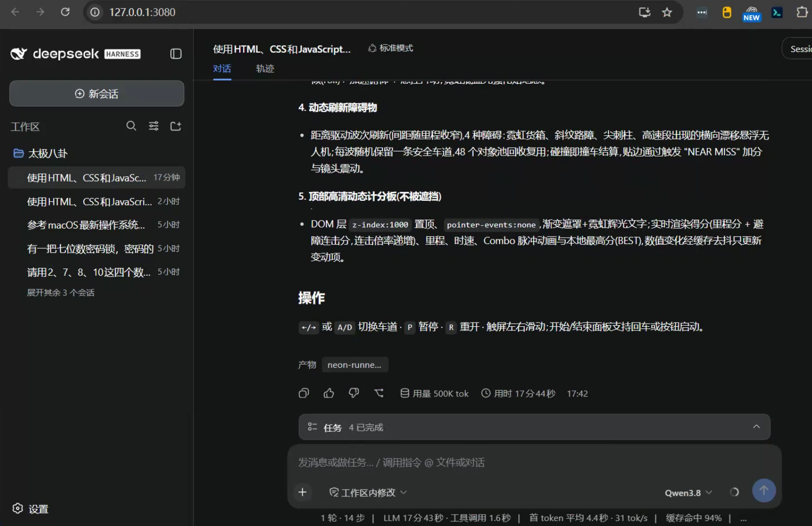Go back to the previous browser page
Viewport: 812px width, 526px height.
[15, 12]
